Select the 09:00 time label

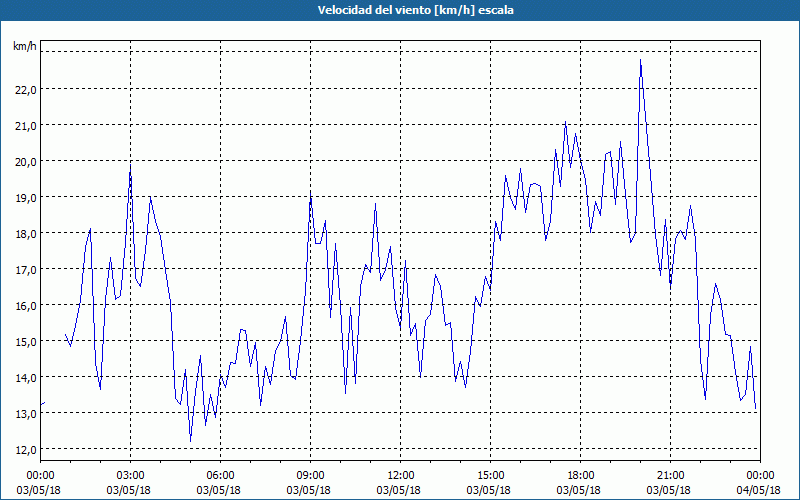click(x=310, y=476)
